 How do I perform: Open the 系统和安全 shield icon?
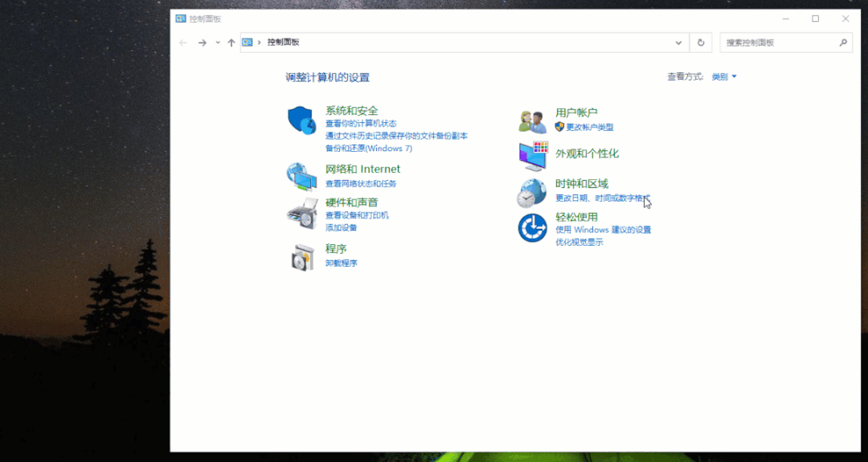[301, 120]
